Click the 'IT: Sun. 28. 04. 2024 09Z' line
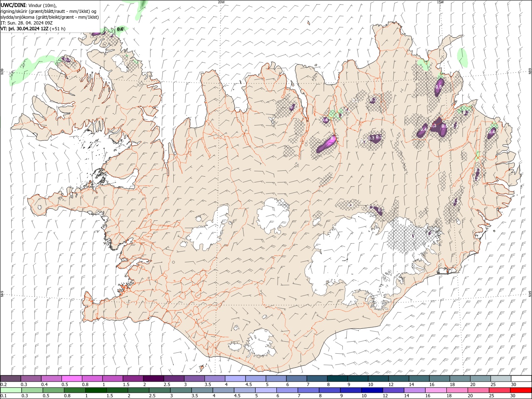Screen dimensions: 532x399 tap(27, 23)
